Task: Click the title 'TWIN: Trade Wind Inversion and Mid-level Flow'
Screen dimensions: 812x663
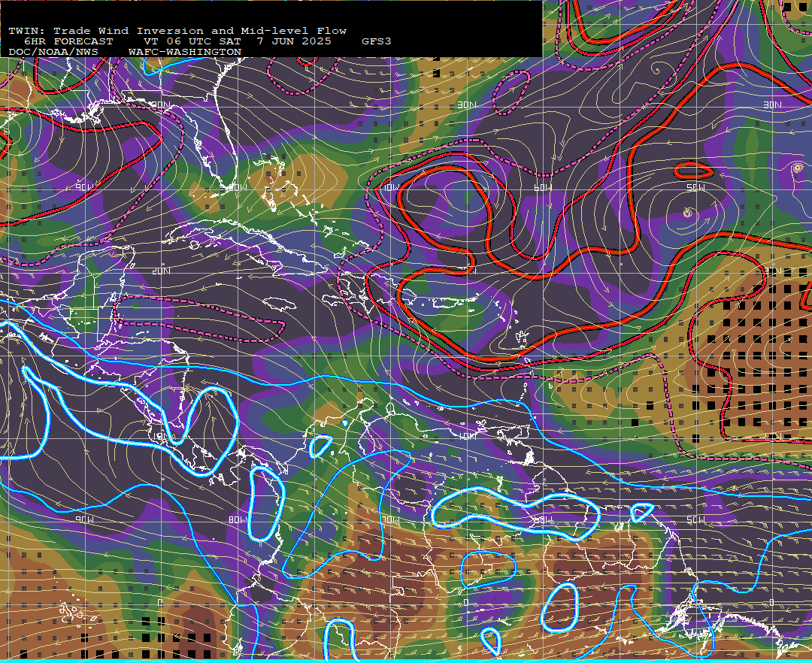Action: [177, 31]
